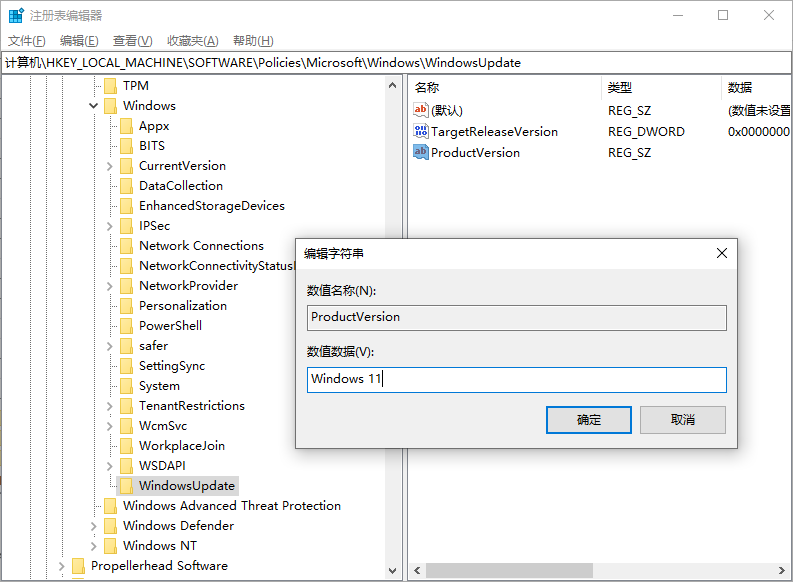Image resolution: width=793 pixels, height=582 pixels.
Task: Expand the WcmSvc key
Action: pyautogui.click(x=110, y=426)
